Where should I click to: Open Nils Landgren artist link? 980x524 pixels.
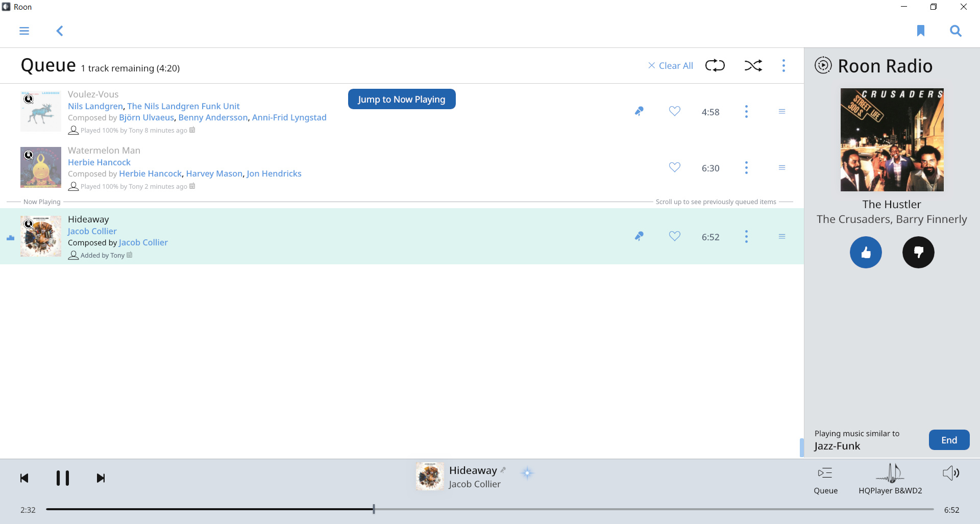pyautogui.click(x=95, y=106)
